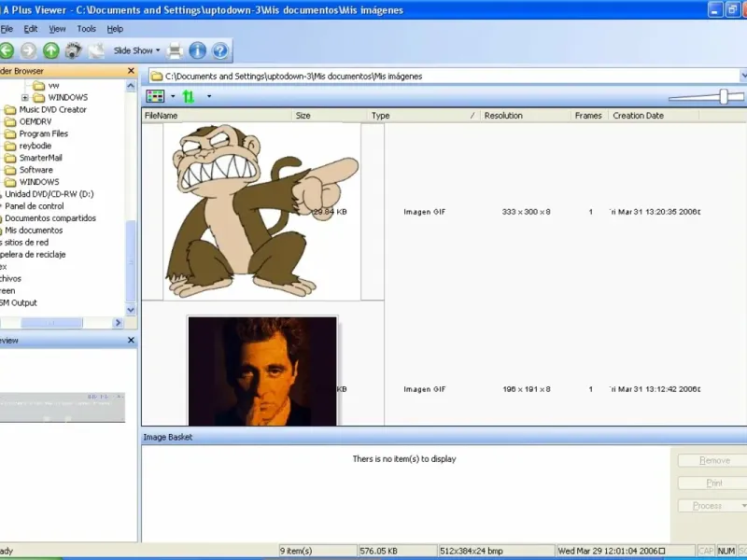Click the thumbnail size slider handle
The image size is (747, 560).
pyautogui.click(x=723, y=96)
